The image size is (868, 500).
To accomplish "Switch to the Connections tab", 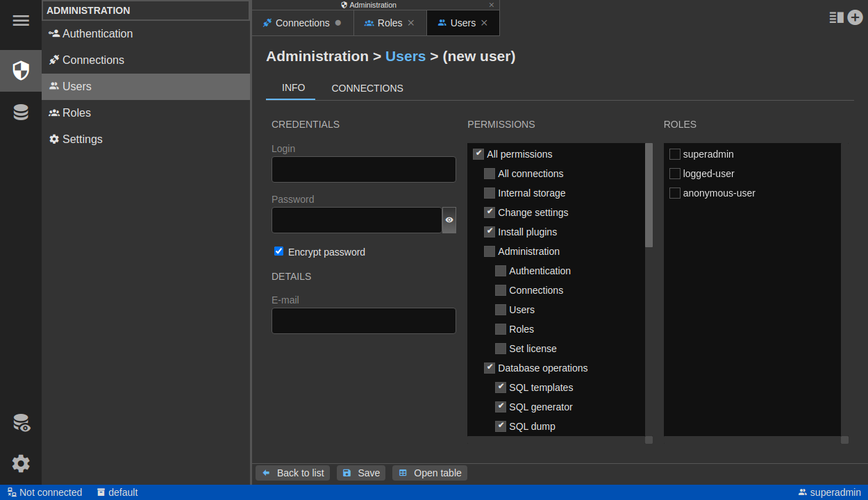I will (302, 23).
